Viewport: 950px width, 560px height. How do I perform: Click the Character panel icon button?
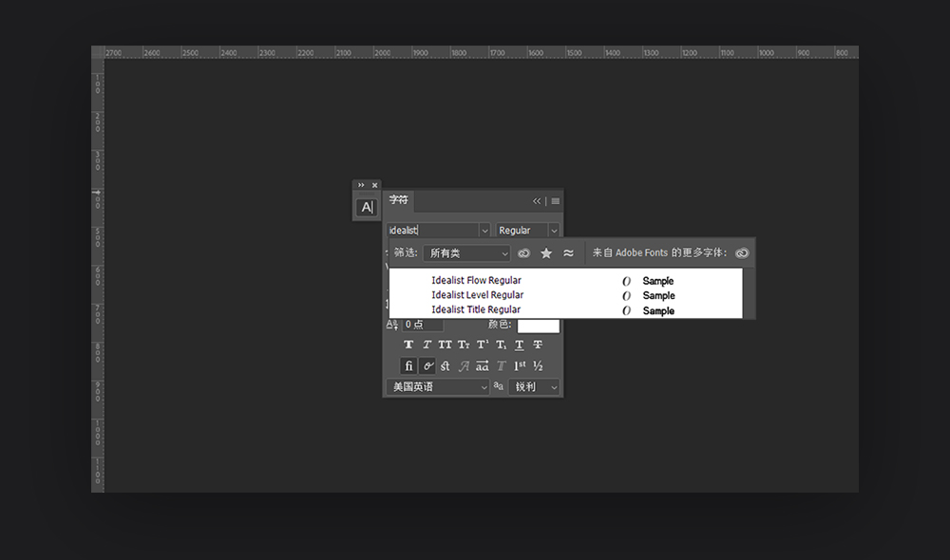coord(367,207)
